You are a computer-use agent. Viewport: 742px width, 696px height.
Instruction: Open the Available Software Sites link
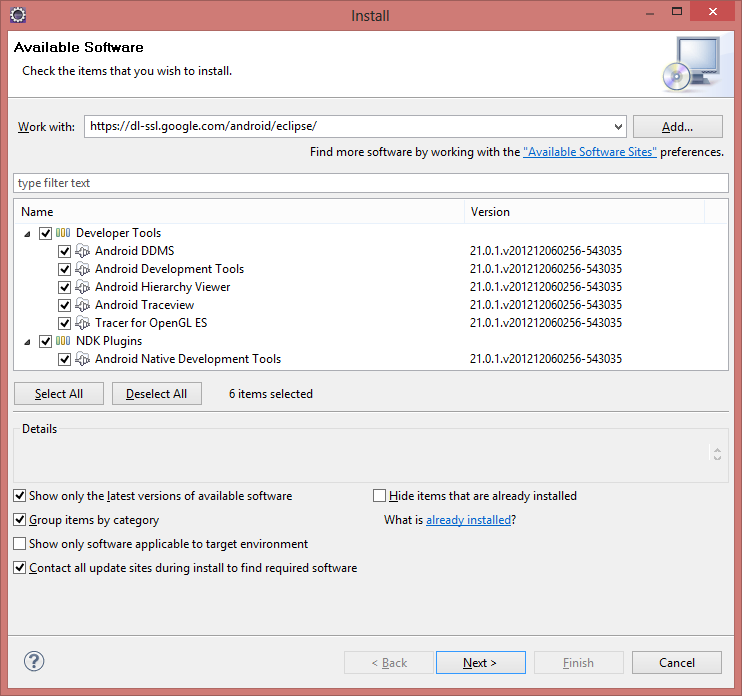[x=589, y=152]
